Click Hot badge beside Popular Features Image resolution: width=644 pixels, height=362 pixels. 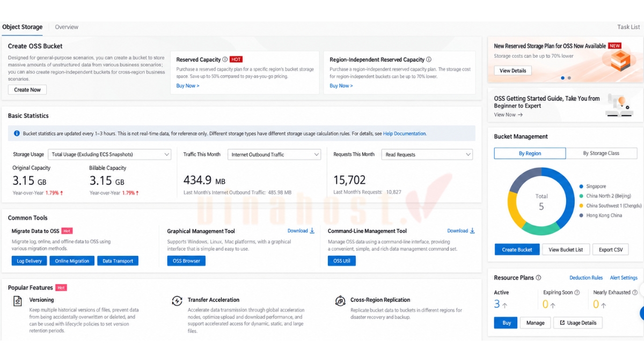click(x=61, y=287)
